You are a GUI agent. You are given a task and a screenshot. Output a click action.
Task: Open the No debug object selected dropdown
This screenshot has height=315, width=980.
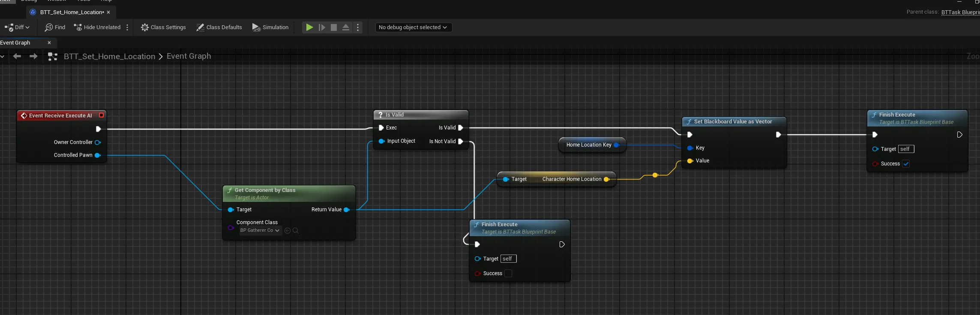click(x=413, y=27)
